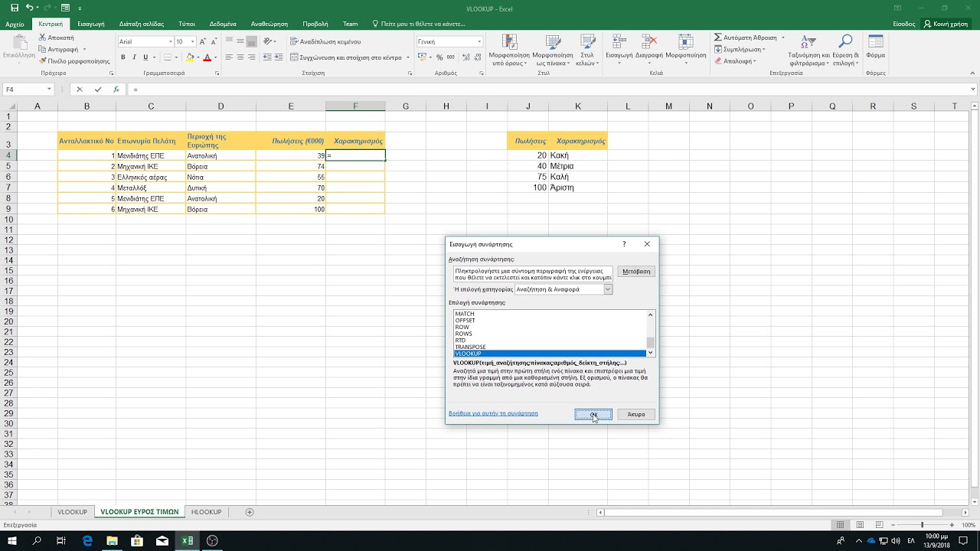980x551 pixels.
Task: Open the Fill (Συμπλήρωση) dropdown
Action: coord(740,49)
